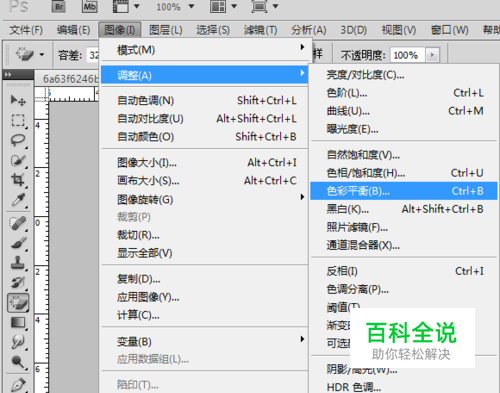Select the Lasso tool

point(18,140)
